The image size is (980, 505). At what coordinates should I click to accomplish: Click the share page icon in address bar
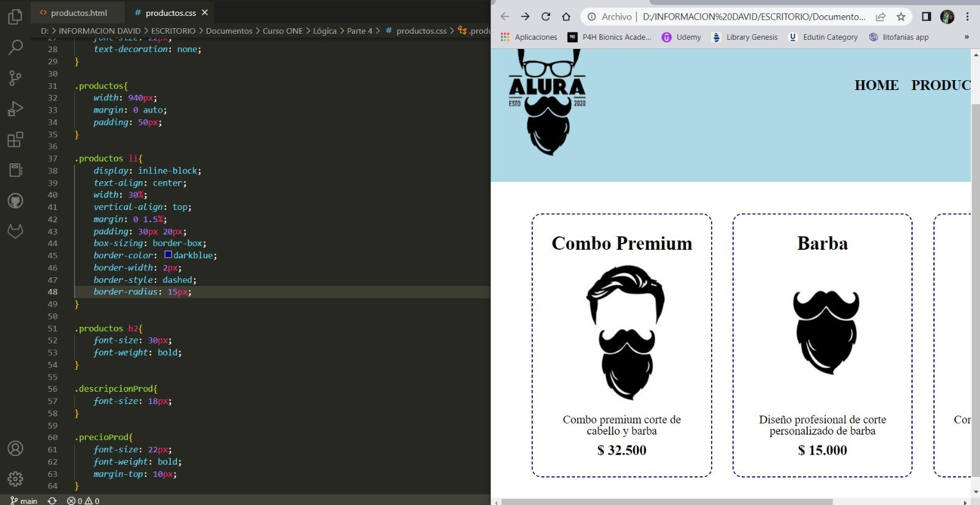point(880,17)
